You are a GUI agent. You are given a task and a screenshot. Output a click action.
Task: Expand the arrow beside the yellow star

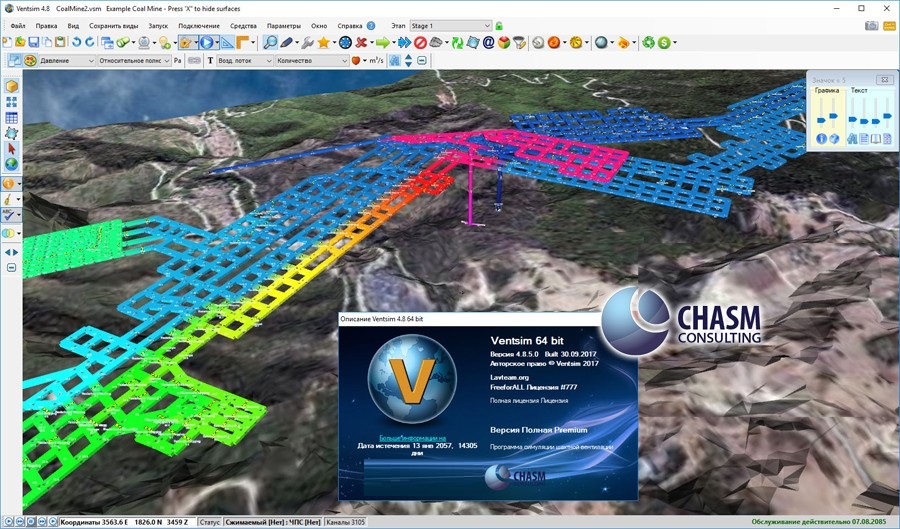333,42
